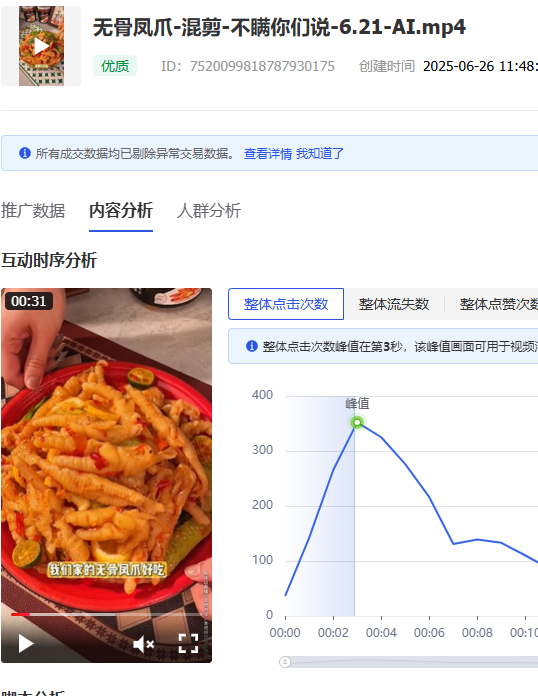Open 查看详情 link

tap(268, 154)
